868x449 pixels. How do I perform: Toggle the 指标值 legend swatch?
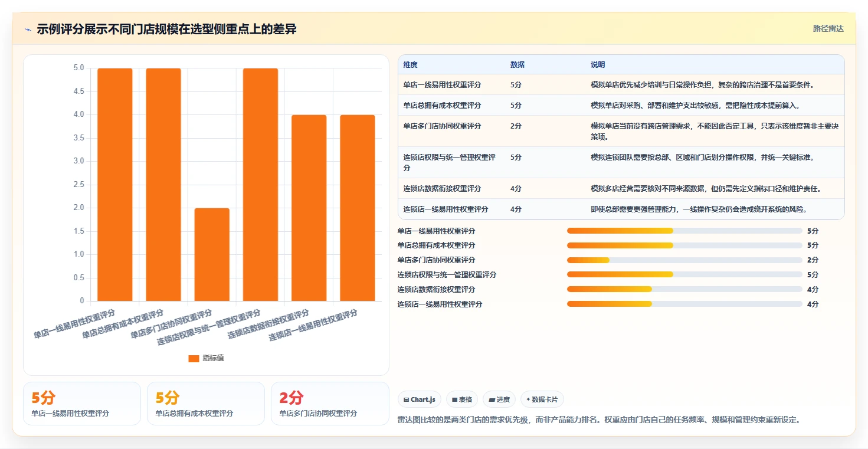(x=194, y=358)
